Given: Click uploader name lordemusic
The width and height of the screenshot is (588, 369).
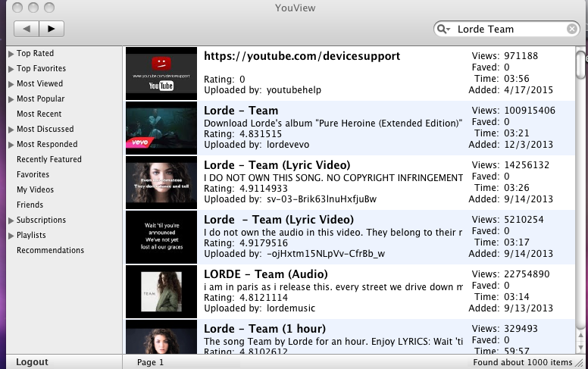Looking at the screenshot, I should click(291, 308).
